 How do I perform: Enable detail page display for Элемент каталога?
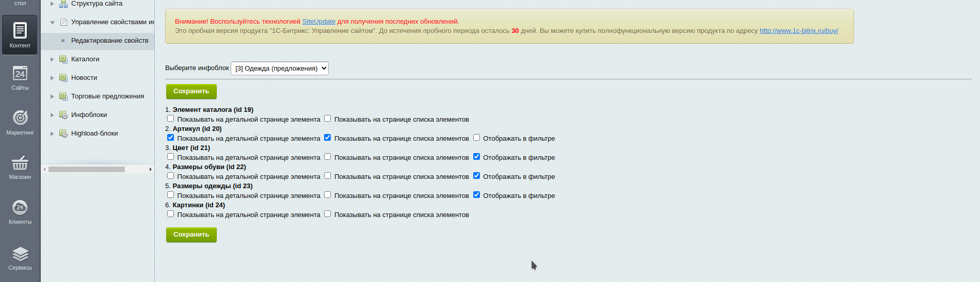click(170, 119)
